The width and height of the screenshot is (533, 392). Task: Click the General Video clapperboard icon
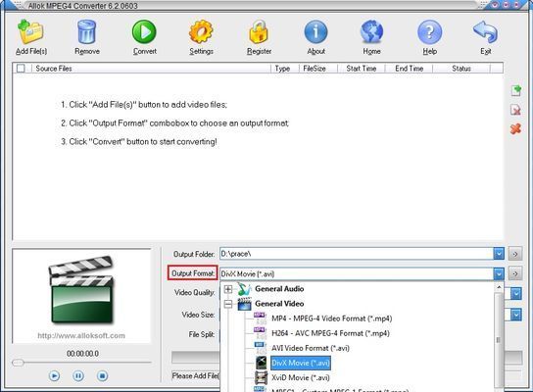(244, 304)
